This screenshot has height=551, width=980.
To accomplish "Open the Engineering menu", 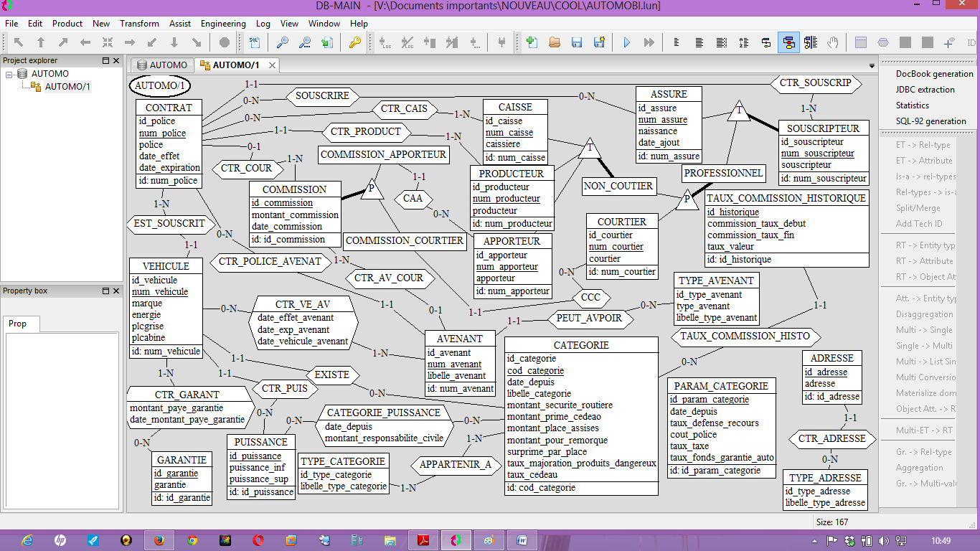I will click(x=223, y=24).
